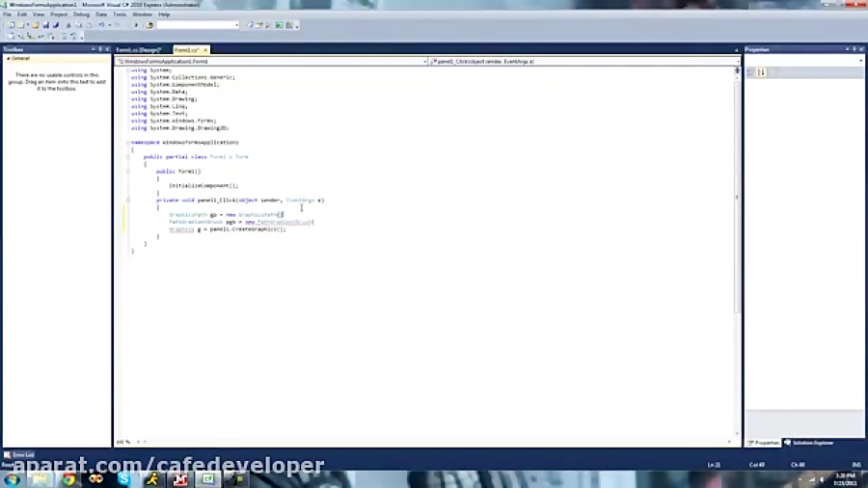Open the File menu
The image size is (868, 488).
coord(7,14)
